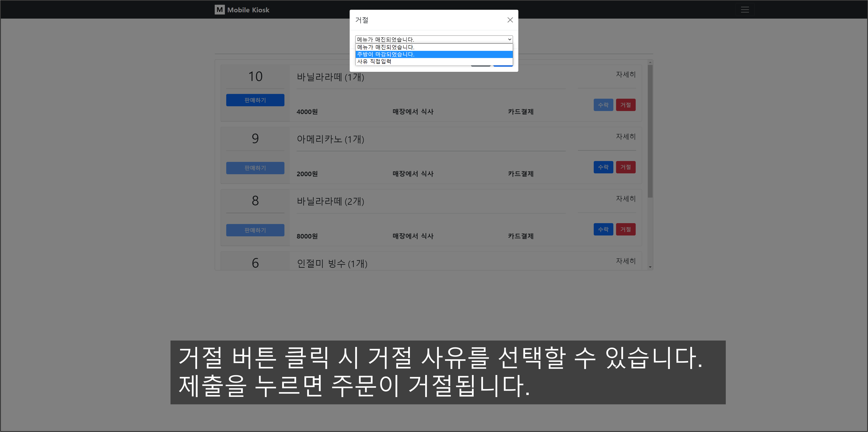Click order number 8

(x=255, y=201)
